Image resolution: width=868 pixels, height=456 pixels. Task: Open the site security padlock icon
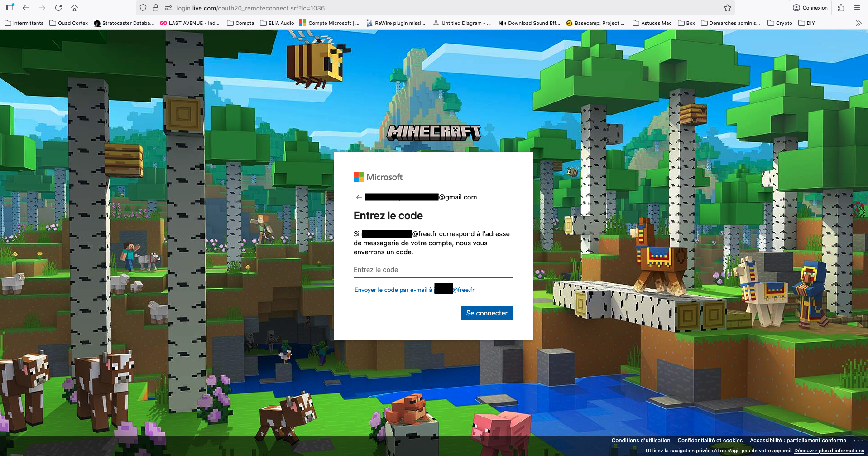pos(156,8)
